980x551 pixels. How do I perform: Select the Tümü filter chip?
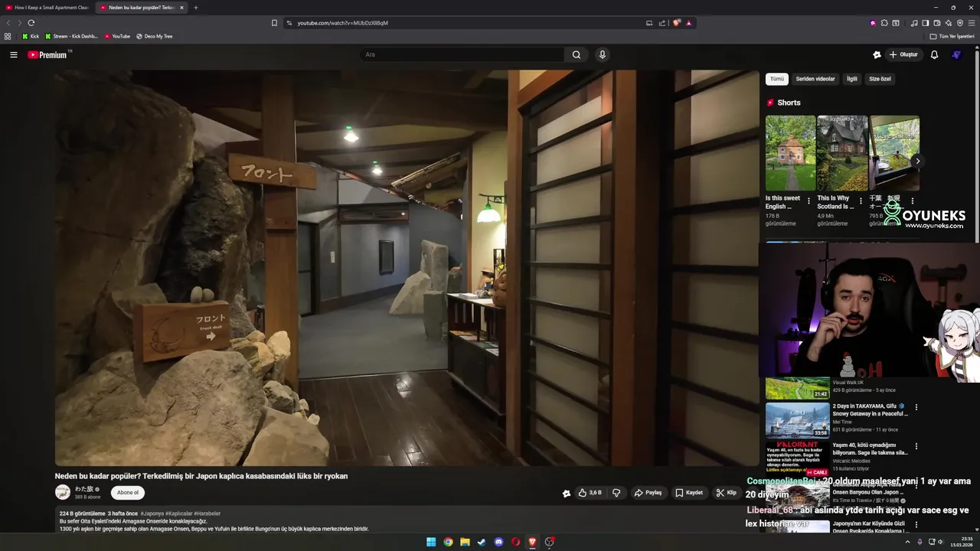coord(777,79)
